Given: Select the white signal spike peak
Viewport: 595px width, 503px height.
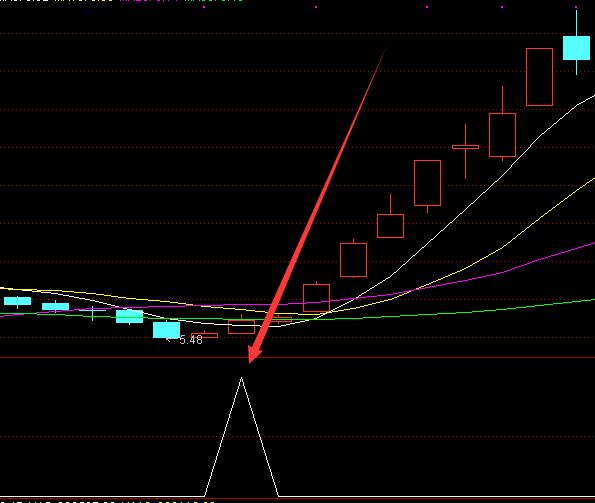Looking at the screenshot, I should point(241,378).
